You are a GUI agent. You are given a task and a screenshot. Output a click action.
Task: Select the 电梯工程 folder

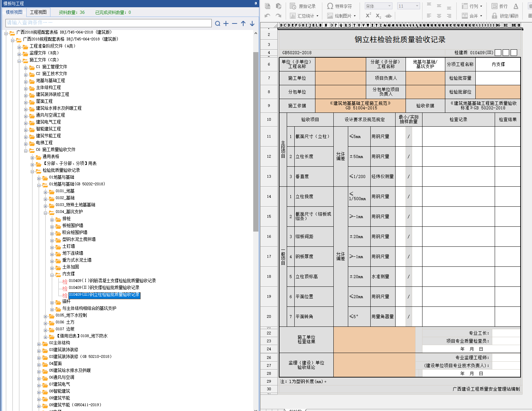pos(44,143)
